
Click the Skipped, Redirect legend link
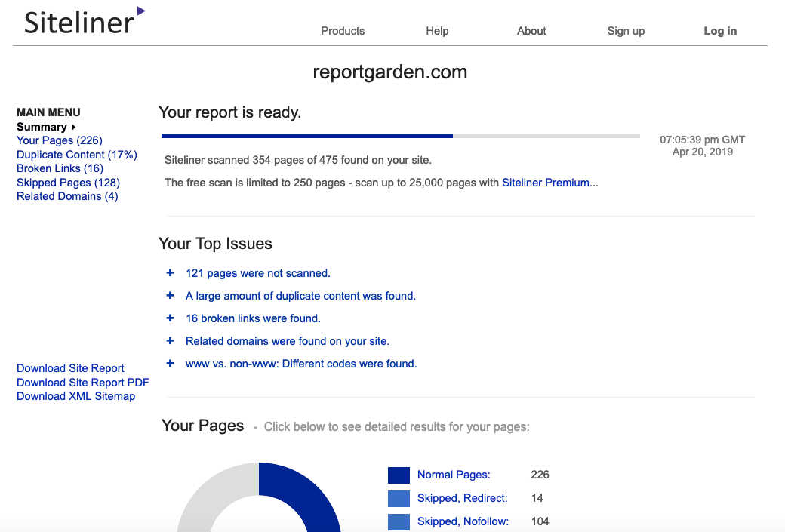(463, 498)
